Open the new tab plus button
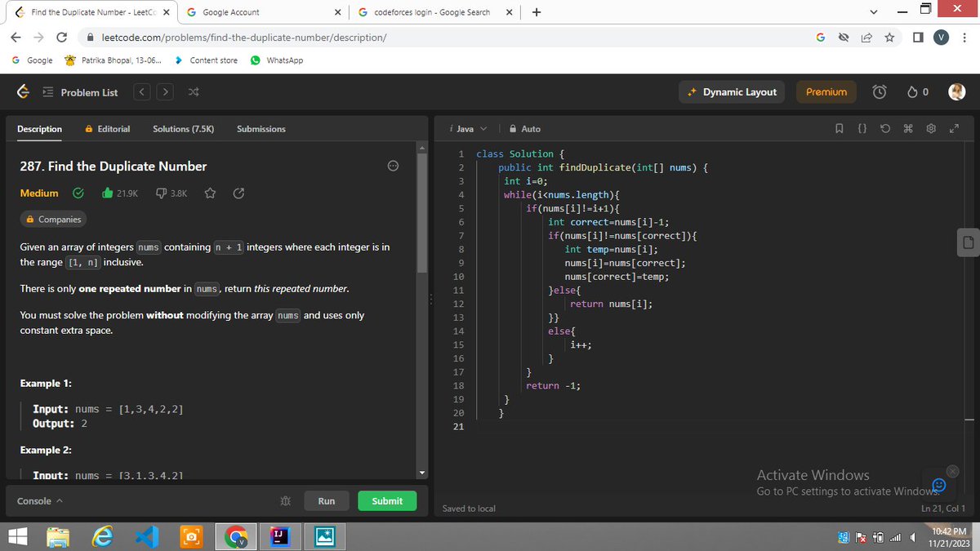The width and height of the screenshot is (980, 551). pos(537,12)
